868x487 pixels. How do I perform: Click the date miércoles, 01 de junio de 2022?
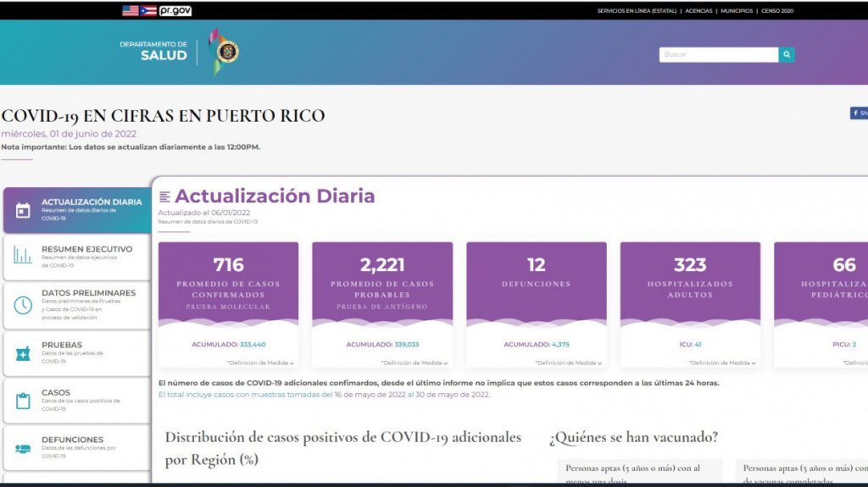point(69,134)
